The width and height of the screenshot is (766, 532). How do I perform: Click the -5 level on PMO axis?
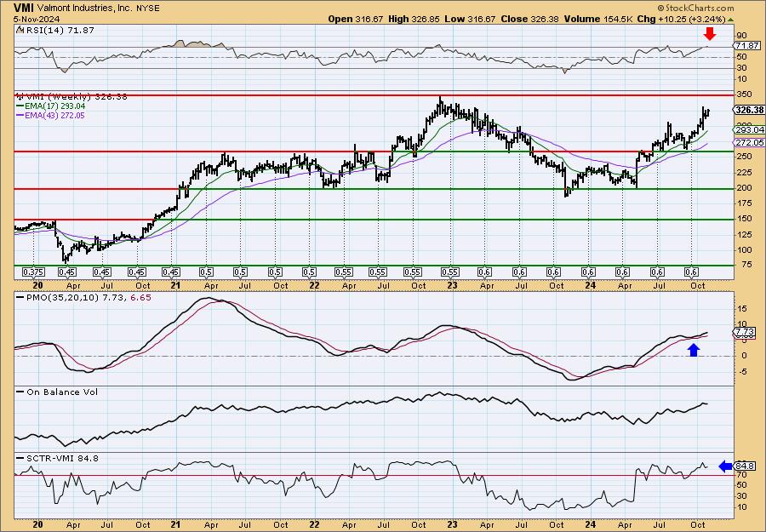(741, 372)
